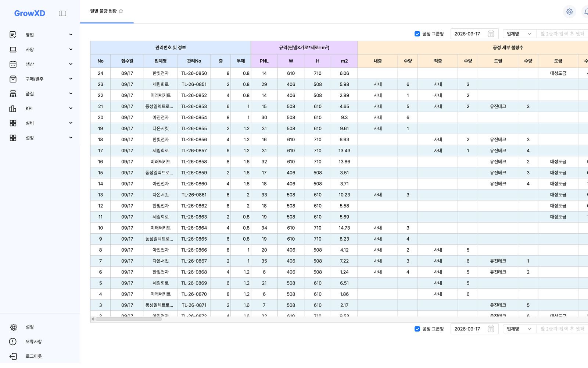Click the 생산 calendar icon
This screenshot has height=368, width=588.
tap(13, 64)
